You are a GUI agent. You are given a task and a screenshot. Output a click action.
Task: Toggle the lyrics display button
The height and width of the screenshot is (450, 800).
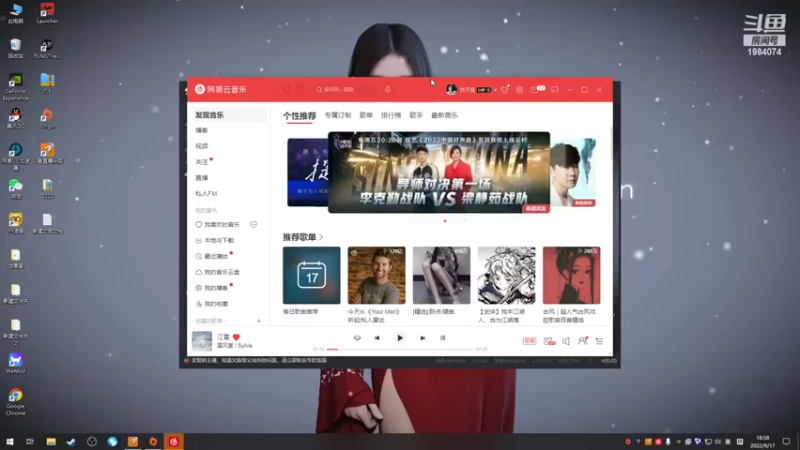(442, 338)
